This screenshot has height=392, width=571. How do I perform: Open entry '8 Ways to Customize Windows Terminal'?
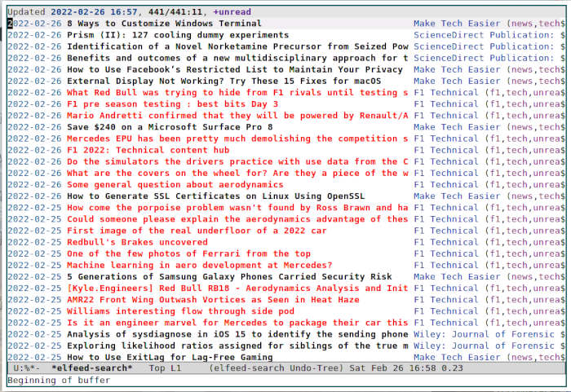point(164,24)
